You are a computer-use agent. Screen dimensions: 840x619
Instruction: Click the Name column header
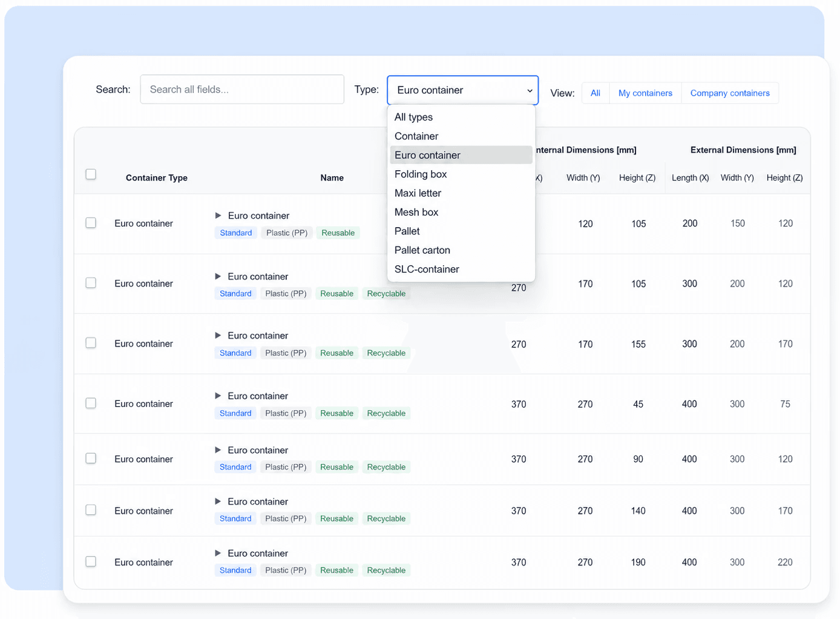(x=332, y=178)
